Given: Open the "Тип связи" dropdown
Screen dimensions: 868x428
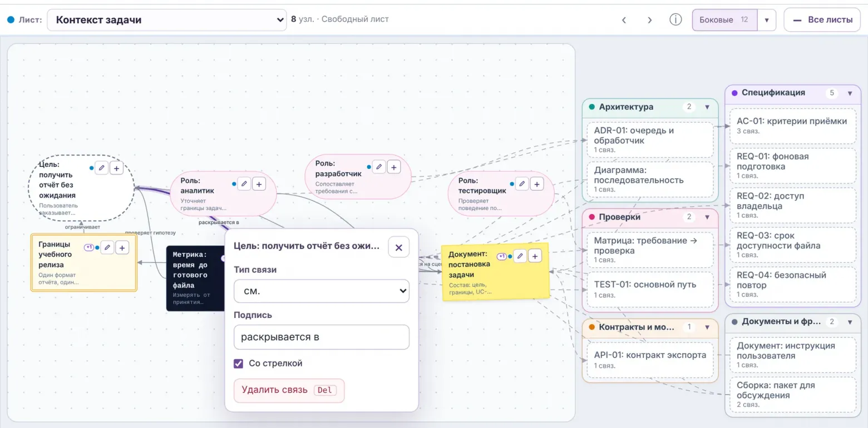Looking at the screenshot, I should pos(322,291).
